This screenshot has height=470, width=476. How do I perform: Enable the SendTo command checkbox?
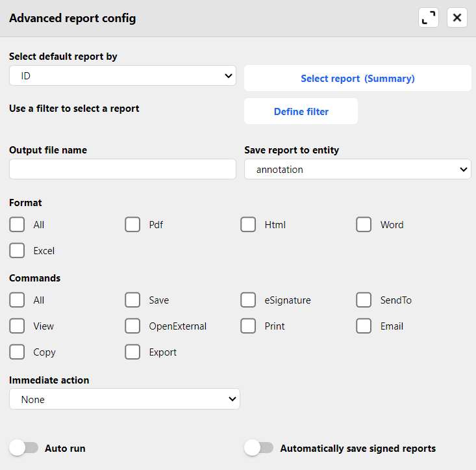[364, 300]
